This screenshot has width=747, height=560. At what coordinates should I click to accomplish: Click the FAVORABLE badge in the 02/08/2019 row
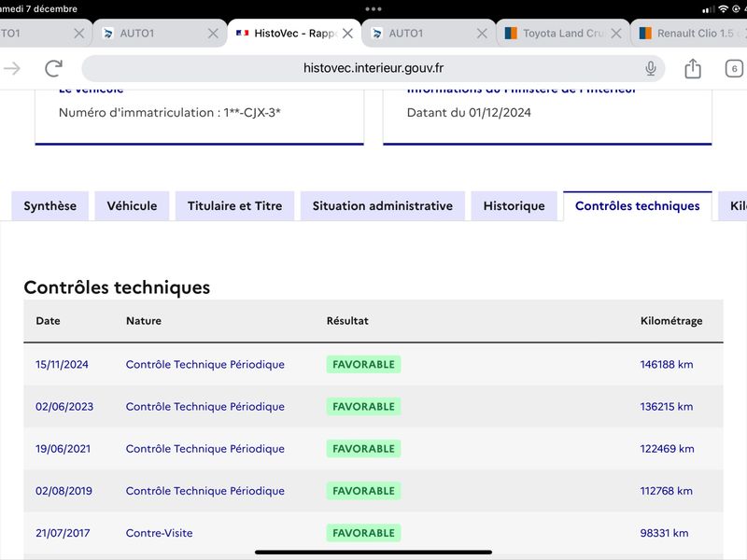point(363,491)
